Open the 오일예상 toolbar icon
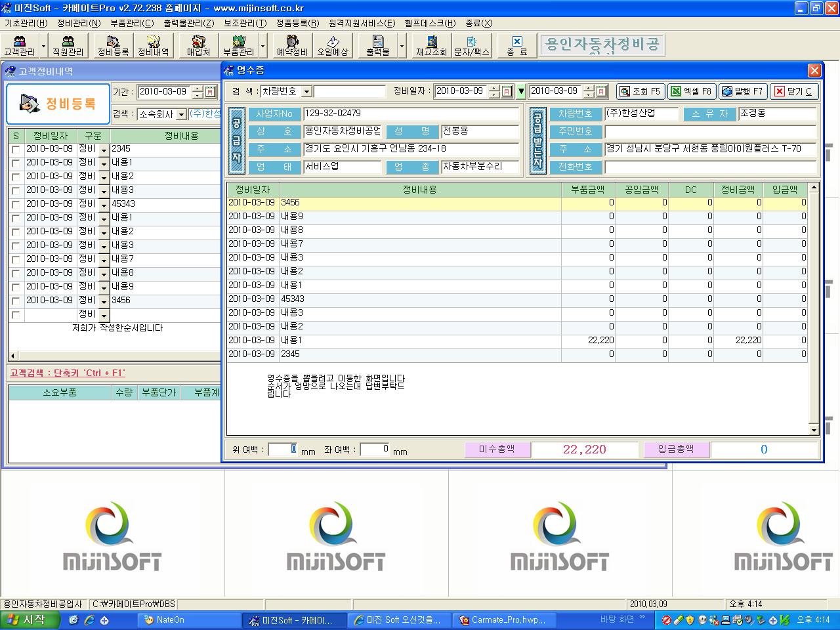Screen dimensions: 840x630 tap(333, 45)
